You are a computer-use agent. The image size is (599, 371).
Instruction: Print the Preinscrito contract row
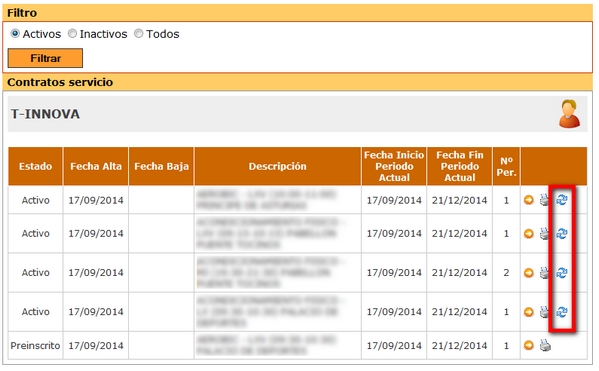[x=545, y=345]
